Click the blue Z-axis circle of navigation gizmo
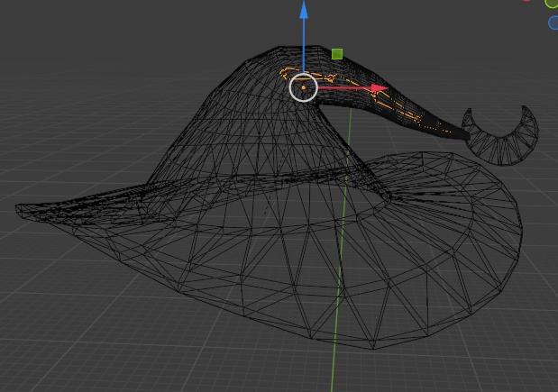 coord(553,23)
